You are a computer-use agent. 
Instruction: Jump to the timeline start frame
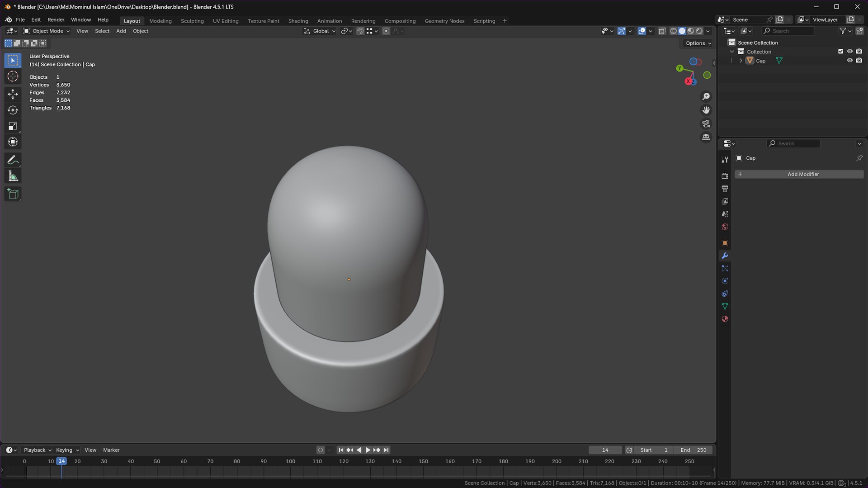341,450
